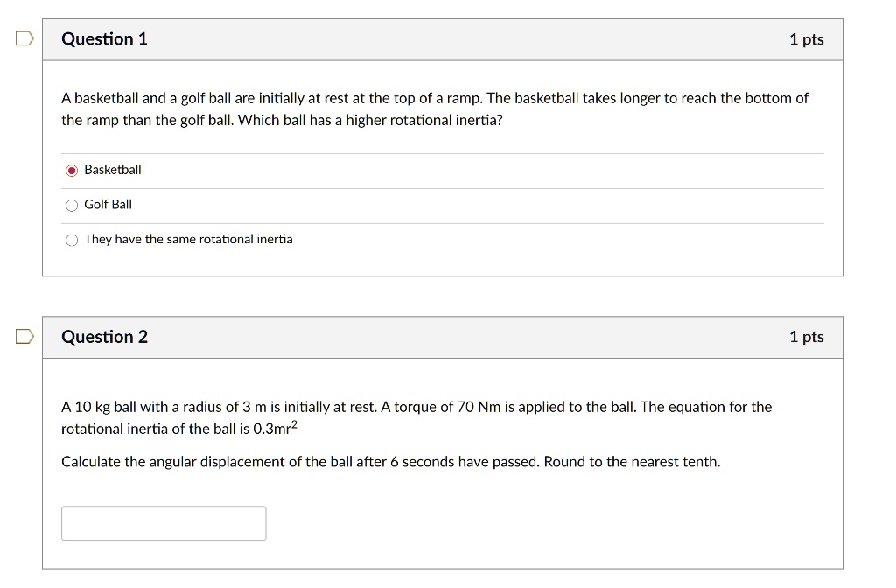Click the '1 pts' label on Question 1
Image resolution: width=896 pixels, height=588 pixels.
click(806, 38)
